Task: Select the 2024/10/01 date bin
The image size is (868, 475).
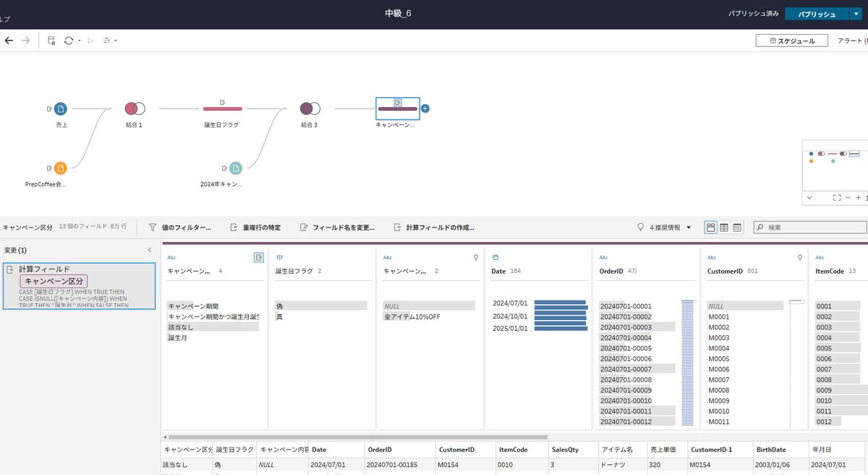Action: [510, 316]
